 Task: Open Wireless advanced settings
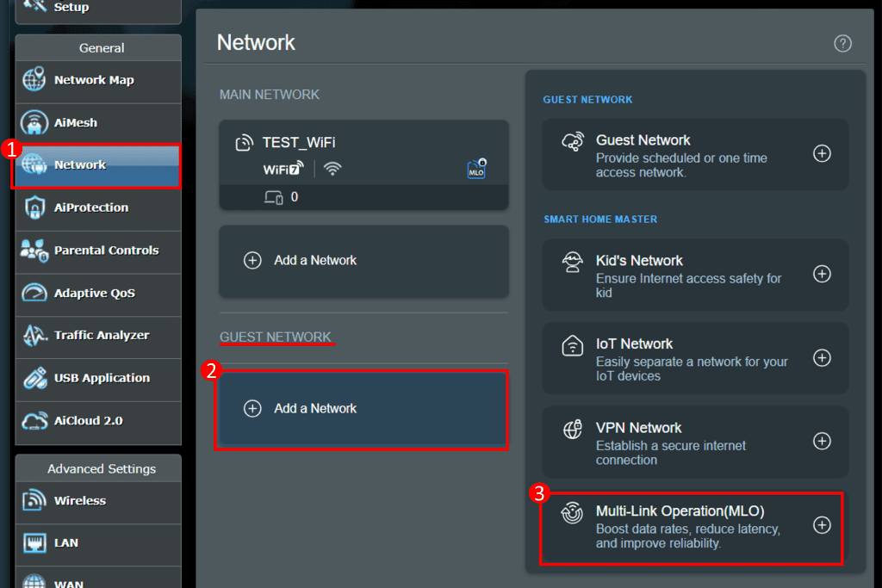click(98, 501)
